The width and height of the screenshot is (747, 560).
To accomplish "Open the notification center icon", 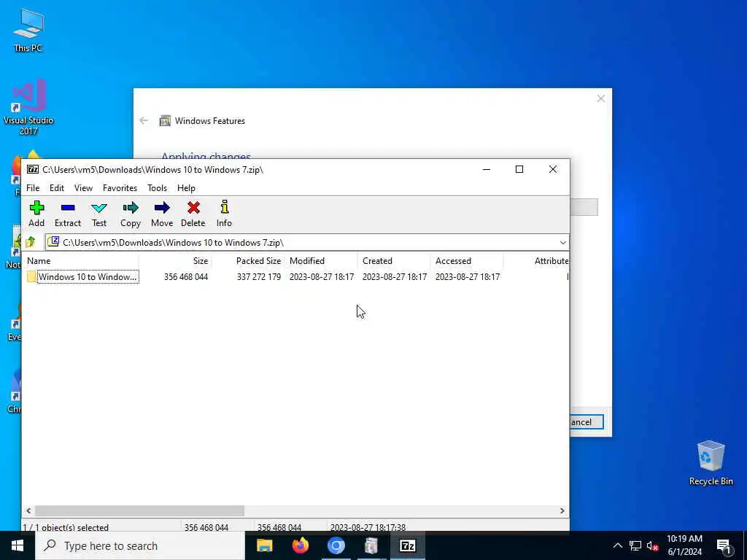I will pyautogui.click(x=724, y=546).
